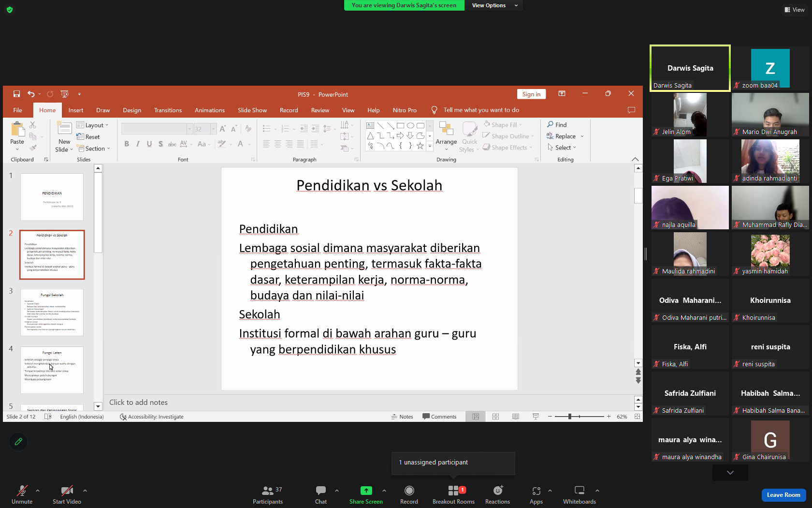This screenshot has height=508, width=812.
Task: Click the Clear All Formatting icon
Action: coord(248,129)
